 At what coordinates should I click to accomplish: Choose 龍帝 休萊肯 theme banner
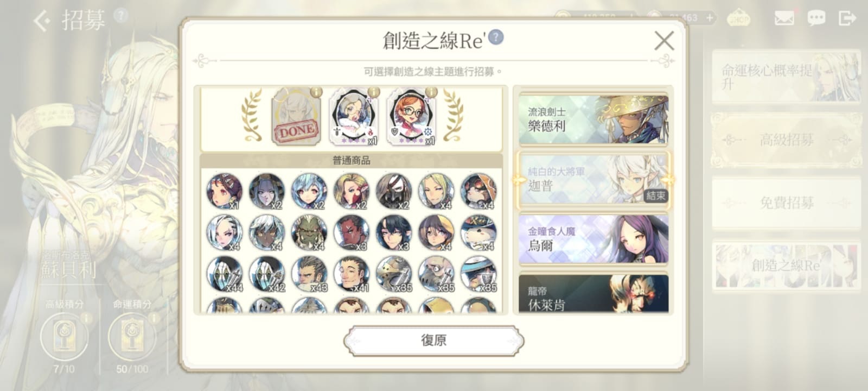[x=593, y=293]
